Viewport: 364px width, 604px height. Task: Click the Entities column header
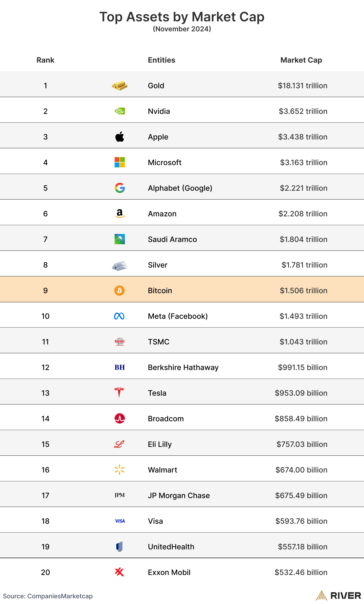click(161, 60)
